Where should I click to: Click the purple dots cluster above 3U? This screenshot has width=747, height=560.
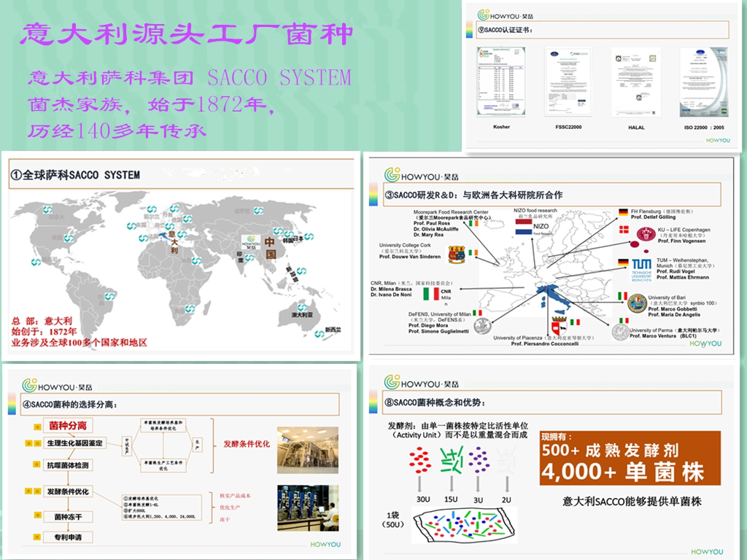coord(479,459)
